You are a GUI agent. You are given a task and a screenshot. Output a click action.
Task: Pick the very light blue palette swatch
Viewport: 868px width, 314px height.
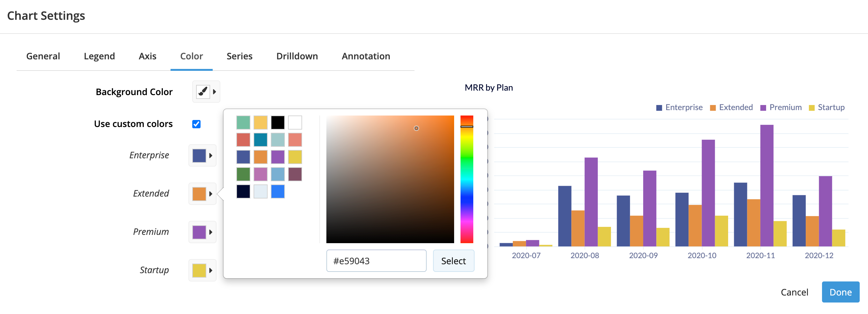click(x=261, y=191)
